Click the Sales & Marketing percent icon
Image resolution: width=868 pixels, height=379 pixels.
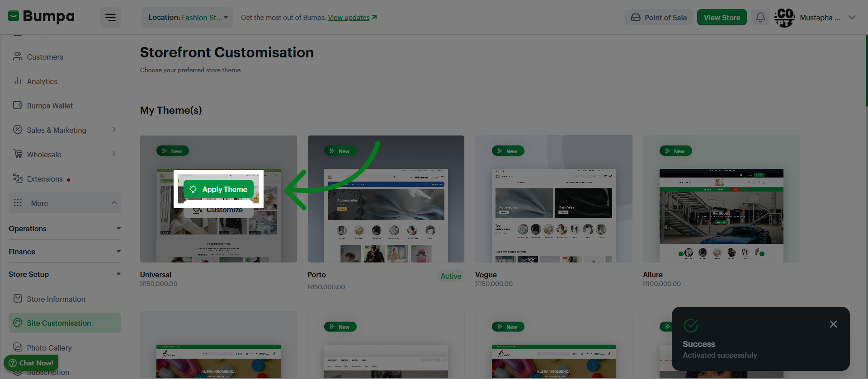(18, 130)
